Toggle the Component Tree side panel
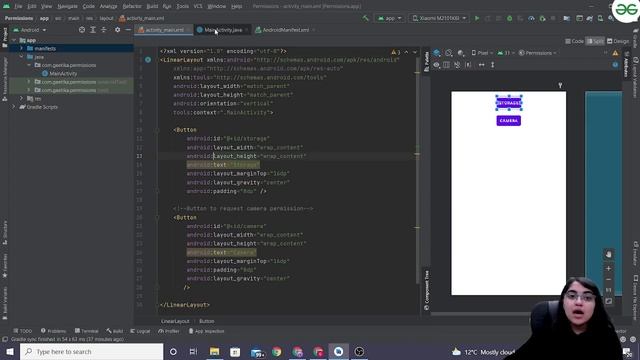The height and width of the screenshot is (360, 640). click(x=427, y=290)
